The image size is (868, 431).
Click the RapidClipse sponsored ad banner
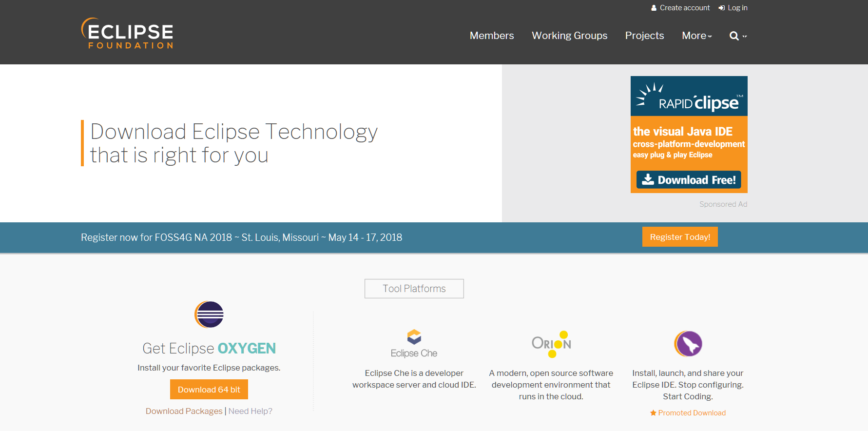point(689,135)
